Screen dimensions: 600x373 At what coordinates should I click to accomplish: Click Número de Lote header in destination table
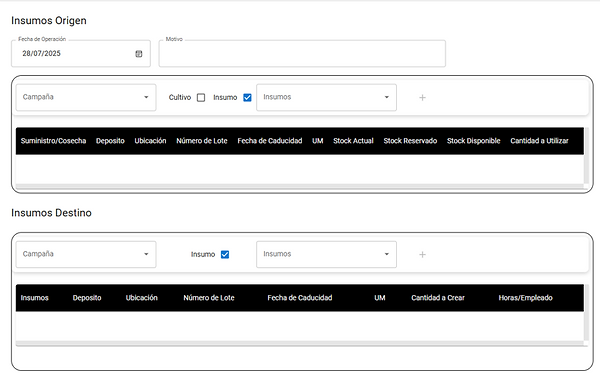click(209, 298)
